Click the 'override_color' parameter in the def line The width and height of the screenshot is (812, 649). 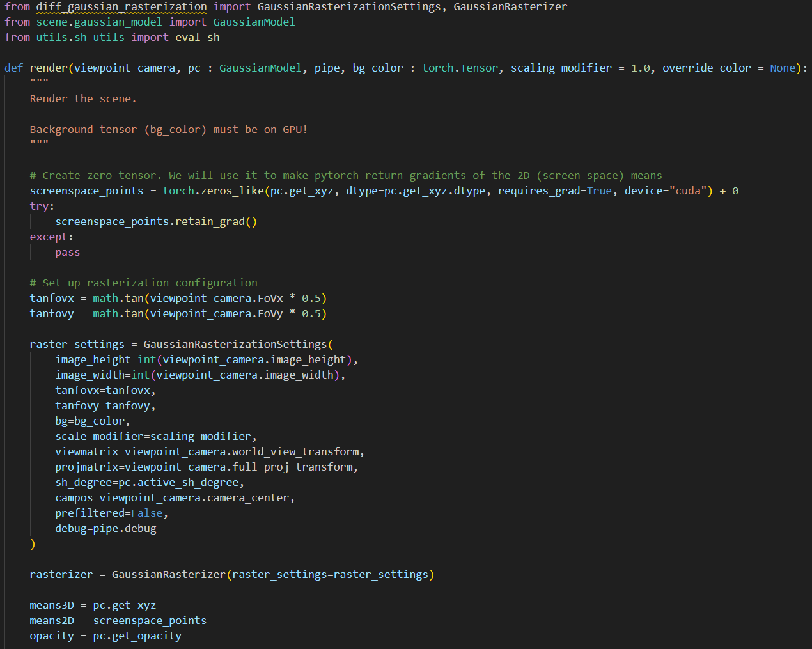pos(707,68)
